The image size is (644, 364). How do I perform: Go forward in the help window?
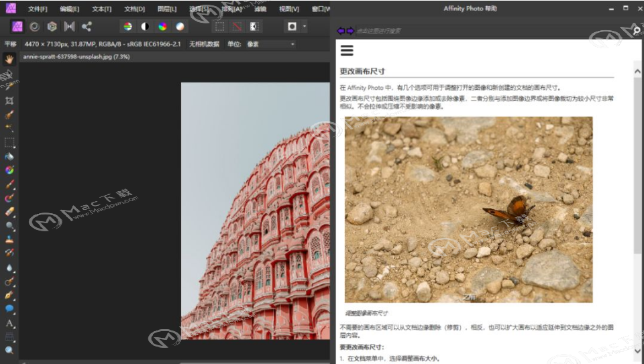coord(350,31)
